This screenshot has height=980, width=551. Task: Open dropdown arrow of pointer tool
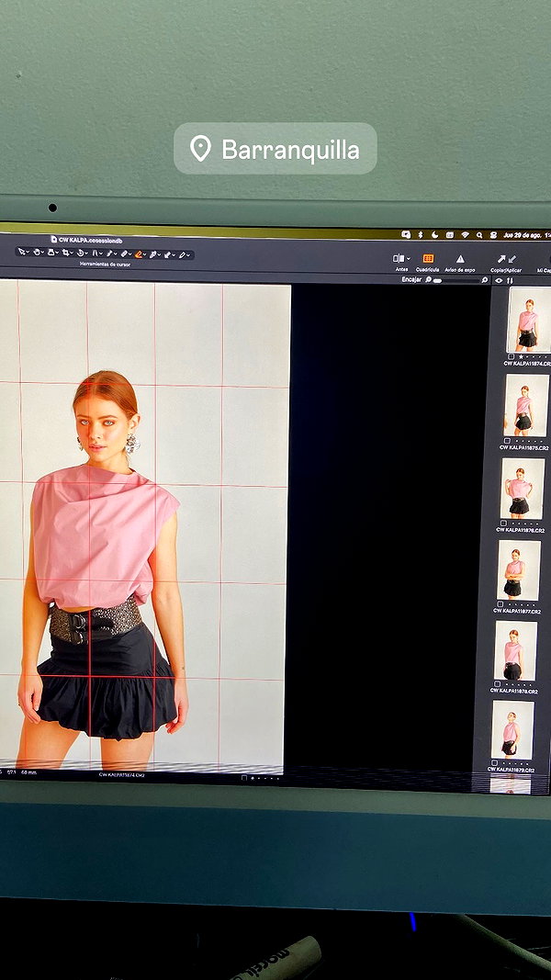point(28,252)
